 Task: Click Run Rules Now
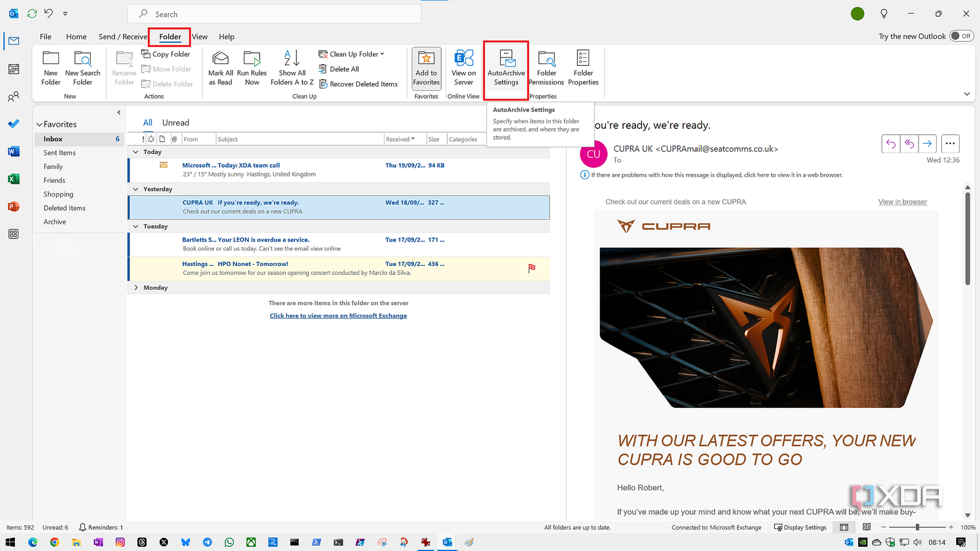coord(252,68)
